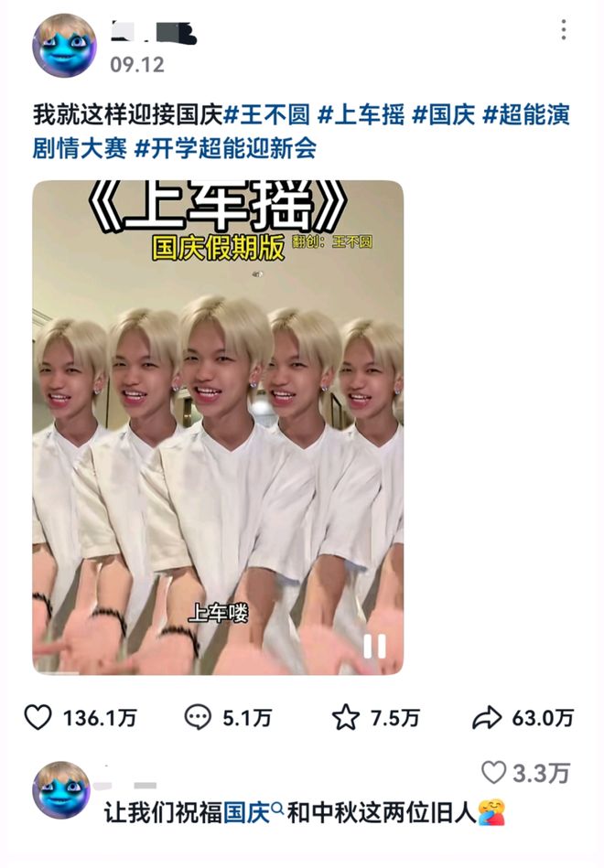Click the video thumbnail of 上车摇

pos(218,427)
